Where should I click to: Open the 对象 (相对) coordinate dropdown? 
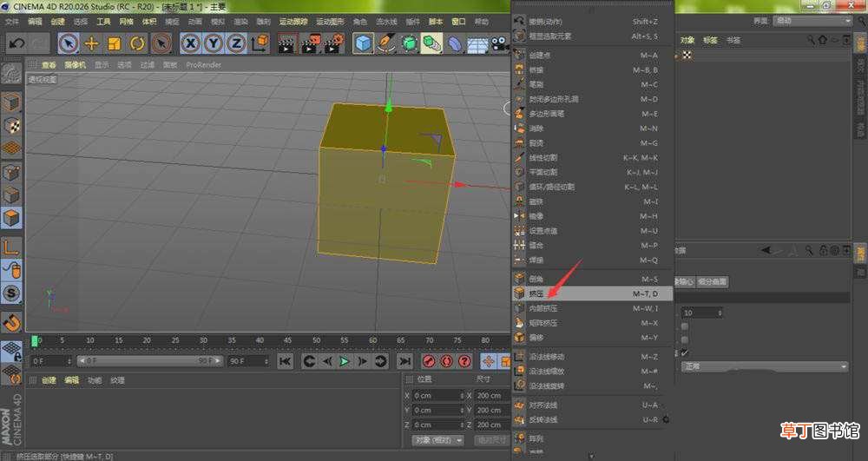(437, 440)
